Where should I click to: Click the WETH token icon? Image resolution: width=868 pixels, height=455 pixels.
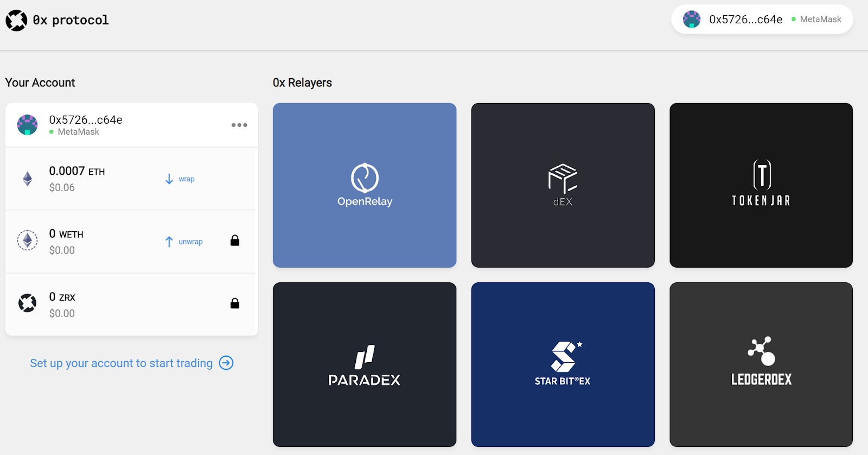tap(27, 240)
